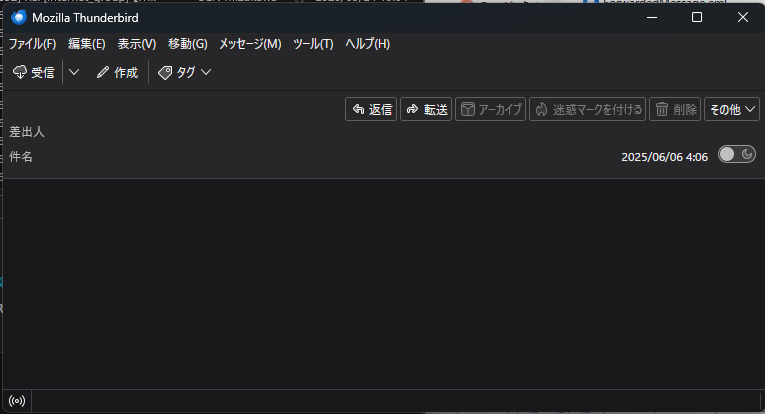This screenshot has width=765, height=414.
Task: Click the tag icon in the toolbar
Action: (x=165, y=72)
